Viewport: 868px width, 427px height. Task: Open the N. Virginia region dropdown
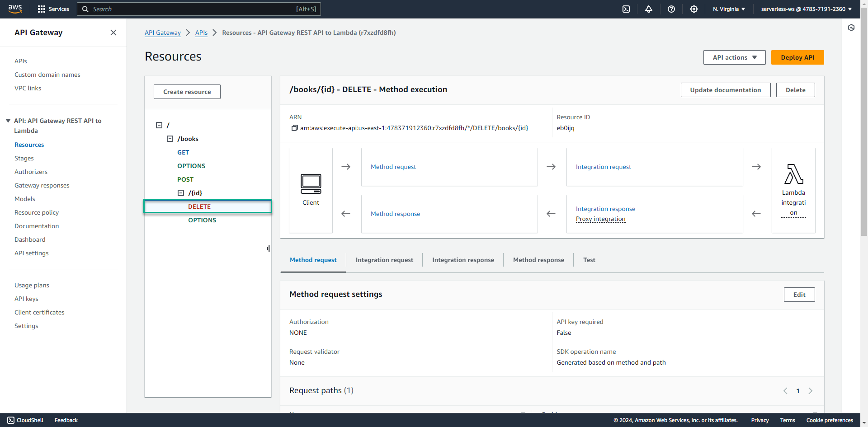(x=729, y=9)
